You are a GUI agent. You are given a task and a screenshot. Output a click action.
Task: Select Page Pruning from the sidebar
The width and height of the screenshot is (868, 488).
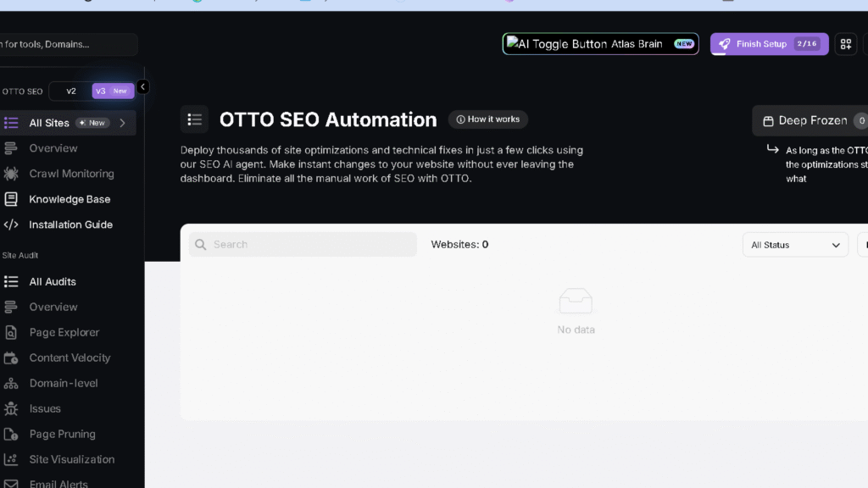point(59,434)
